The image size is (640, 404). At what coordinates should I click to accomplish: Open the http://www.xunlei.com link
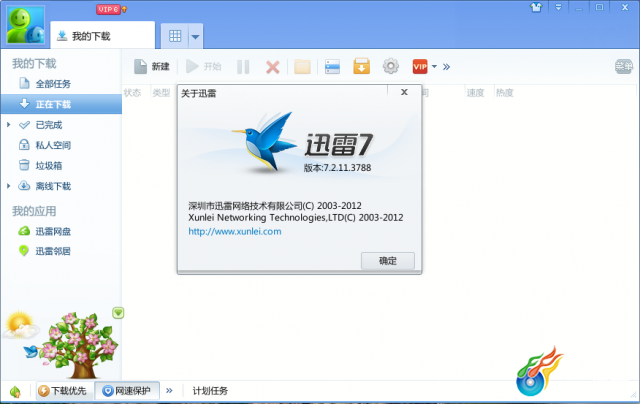(x=235, y=231)
